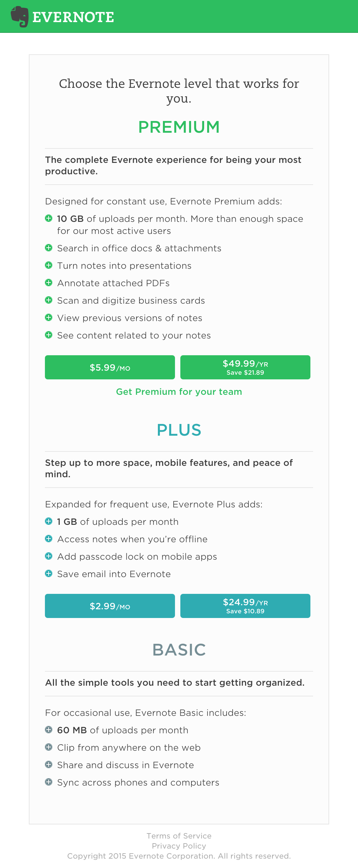Click plus icon next to Turn notes into presentations
This screenshot has height=868, width=358.
tap(49, 265)
